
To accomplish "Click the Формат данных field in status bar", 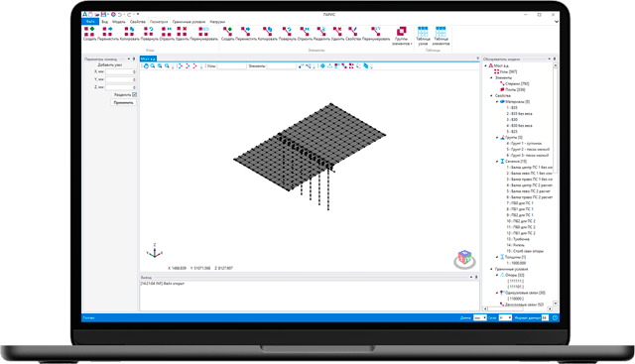I will pos(545,317).
